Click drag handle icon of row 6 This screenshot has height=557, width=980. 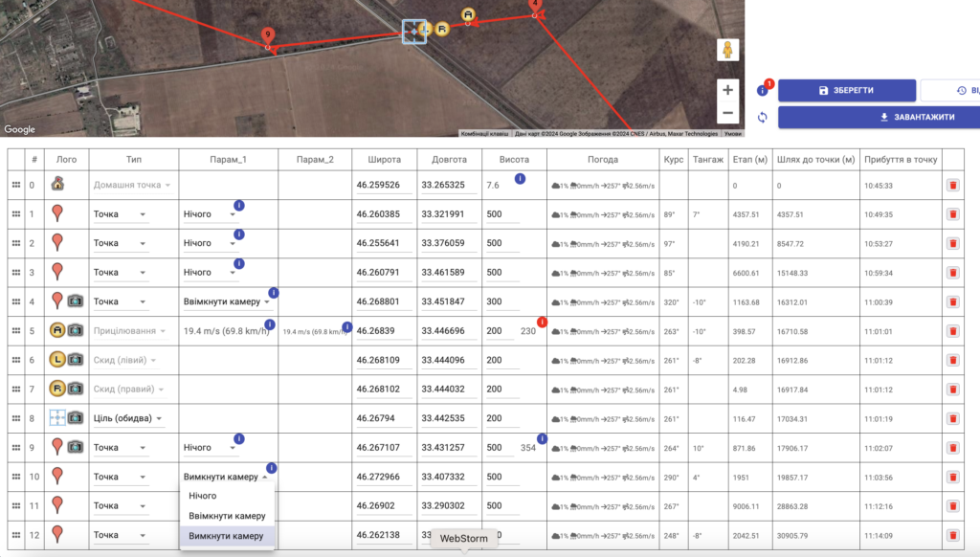15,361
